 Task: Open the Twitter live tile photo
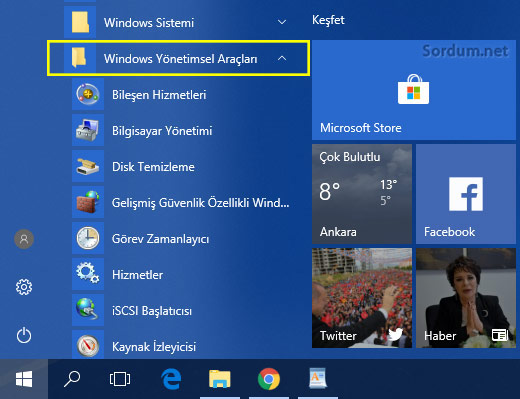[x=362, y=298]
